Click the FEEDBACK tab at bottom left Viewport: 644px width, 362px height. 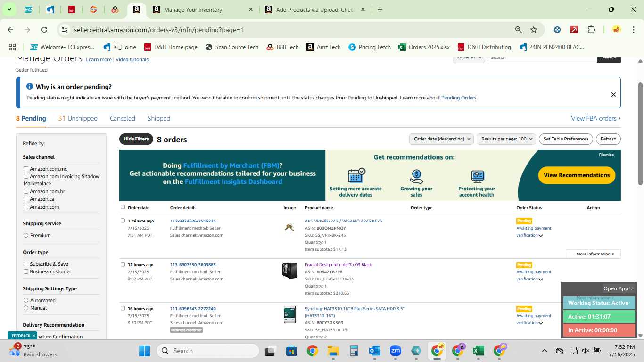pyautogui.click(x=22, y=336)
